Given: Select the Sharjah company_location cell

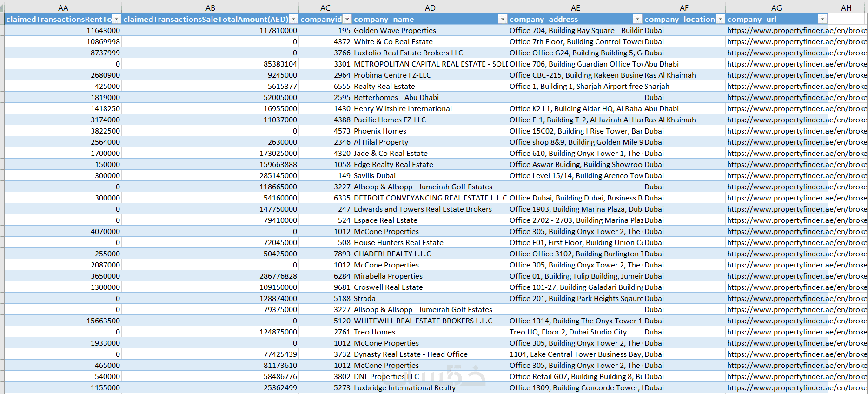Looking at the screenshot, I should pos(684,86).
